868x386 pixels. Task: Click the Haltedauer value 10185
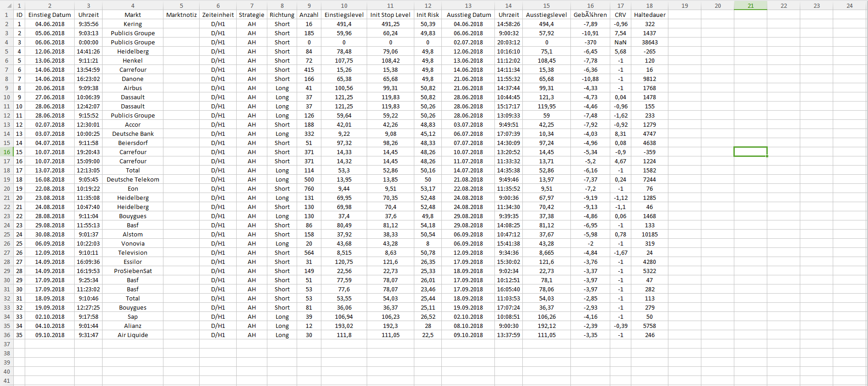pos(650,234)
